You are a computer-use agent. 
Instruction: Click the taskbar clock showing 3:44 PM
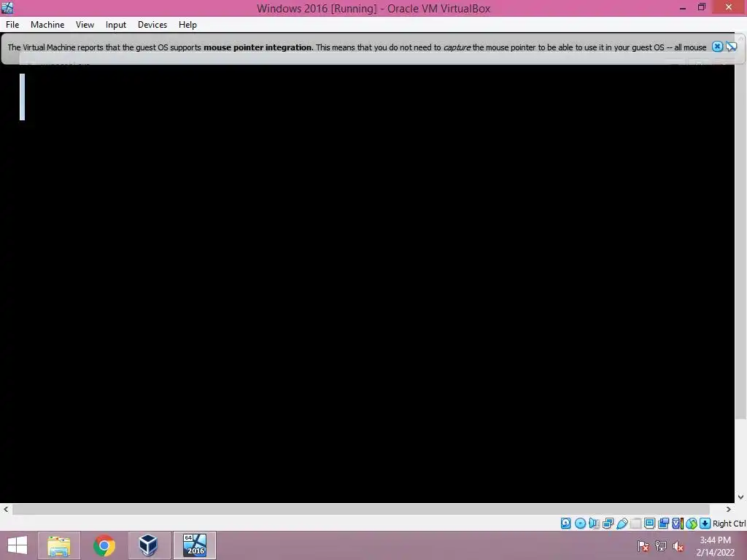point(715,546)
